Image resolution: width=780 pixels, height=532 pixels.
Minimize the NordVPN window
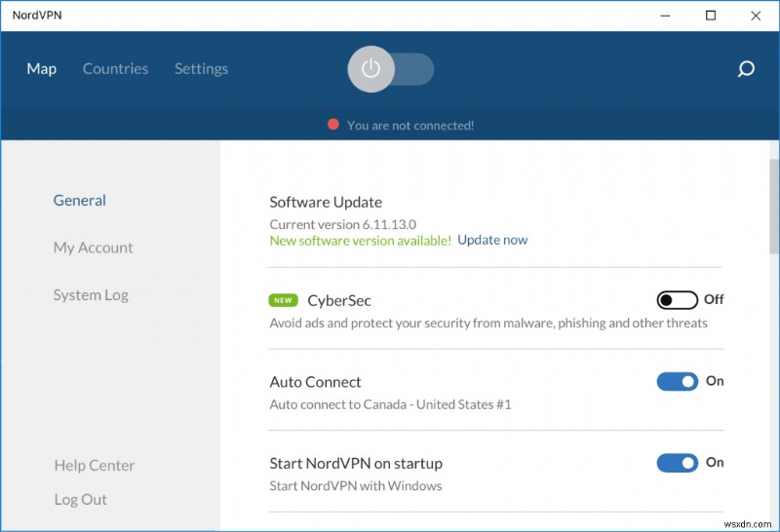click(665, 16)
